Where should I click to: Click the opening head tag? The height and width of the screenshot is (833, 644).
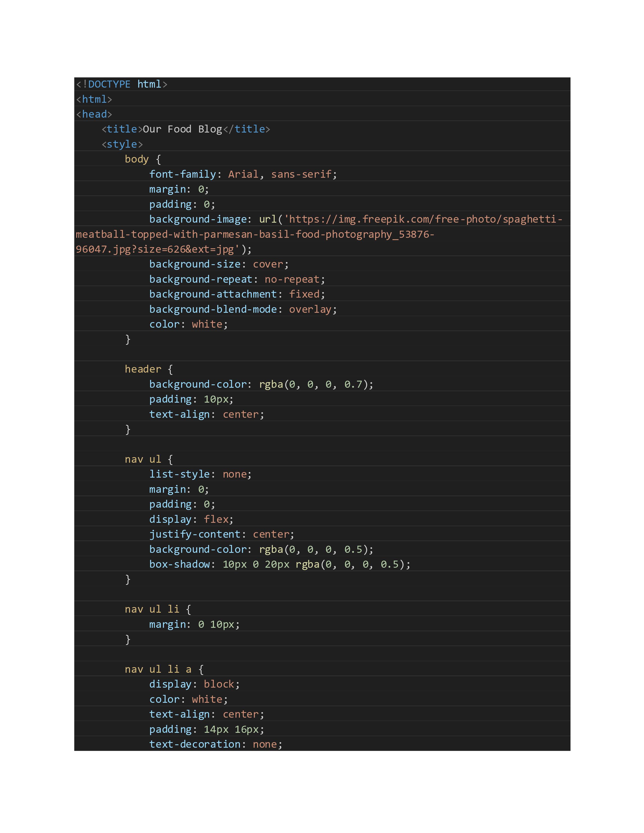(x=94, y=114)
